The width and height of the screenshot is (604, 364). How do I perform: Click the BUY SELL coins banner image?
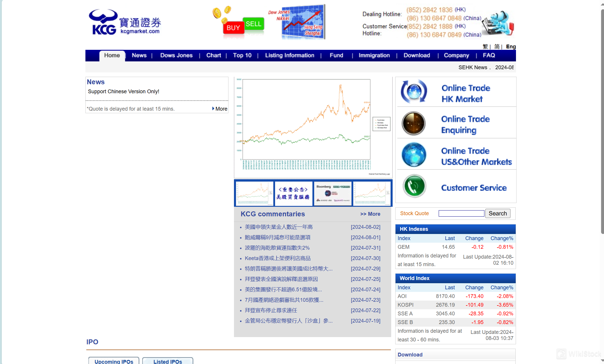[x=238, y=22]
